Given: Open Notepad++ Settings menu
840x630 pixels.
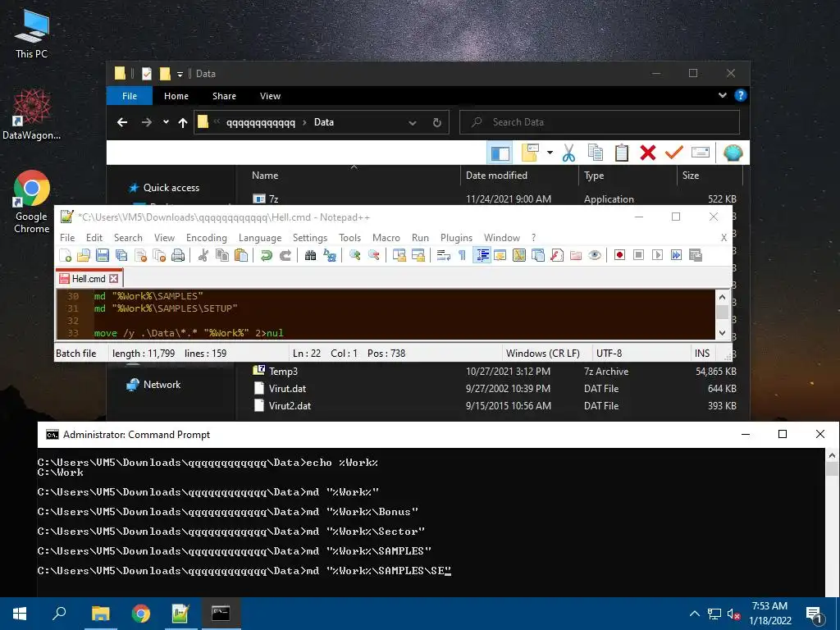Looking at the screenshot, I should pos(309,237).
